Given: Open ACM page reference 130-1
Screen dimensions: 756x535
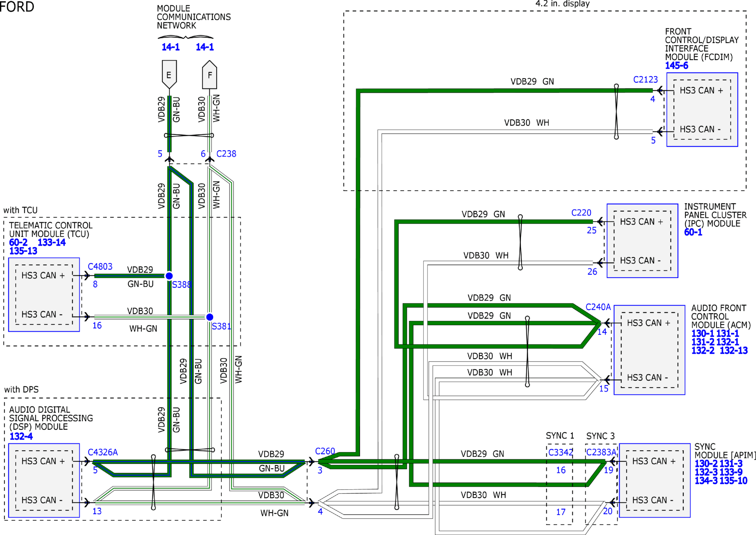Looking at the screenshot, I should [x=703, y=333].
